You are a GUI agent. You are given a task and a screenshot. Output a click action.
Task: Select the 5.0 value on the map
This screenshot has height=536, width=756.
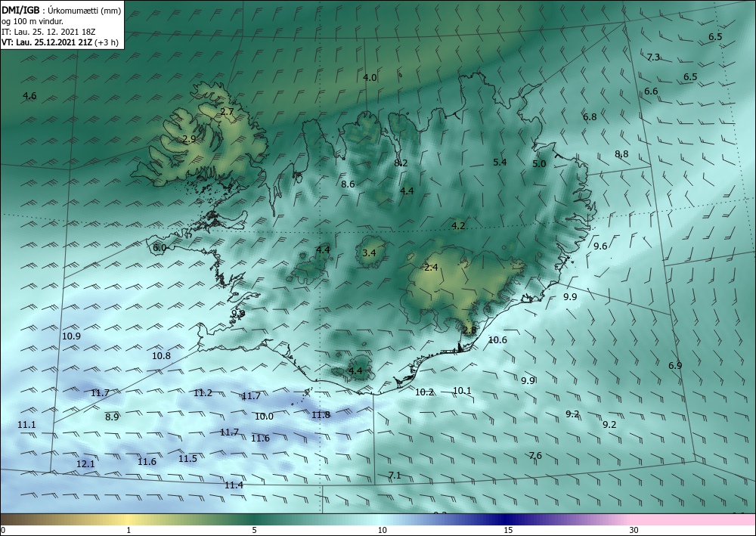(x=539, y=164)
